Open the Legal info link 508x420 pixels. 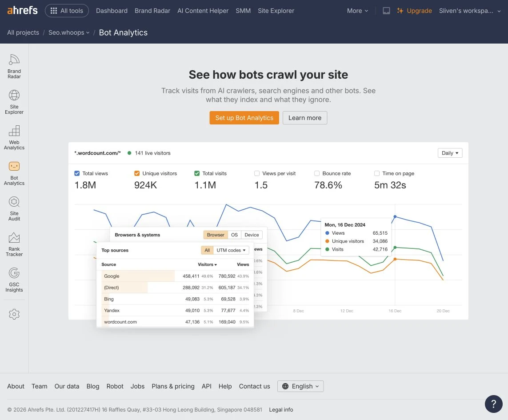pos(281,410)
